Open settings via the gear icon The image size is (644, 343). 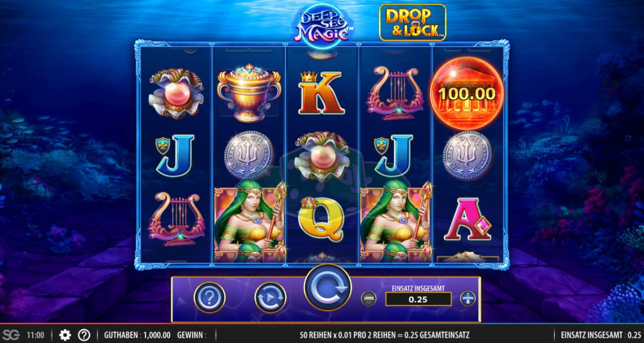point(65,335)
